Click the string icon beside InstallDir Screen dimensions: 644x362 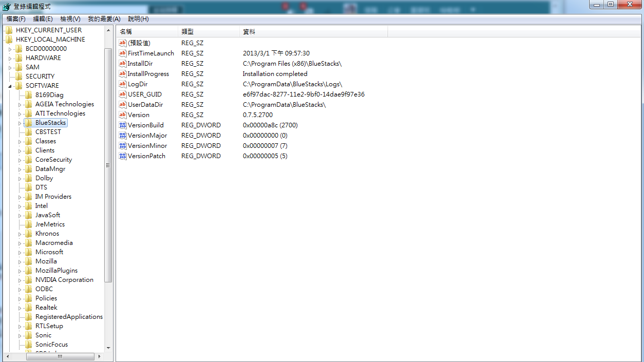(123, 64)
